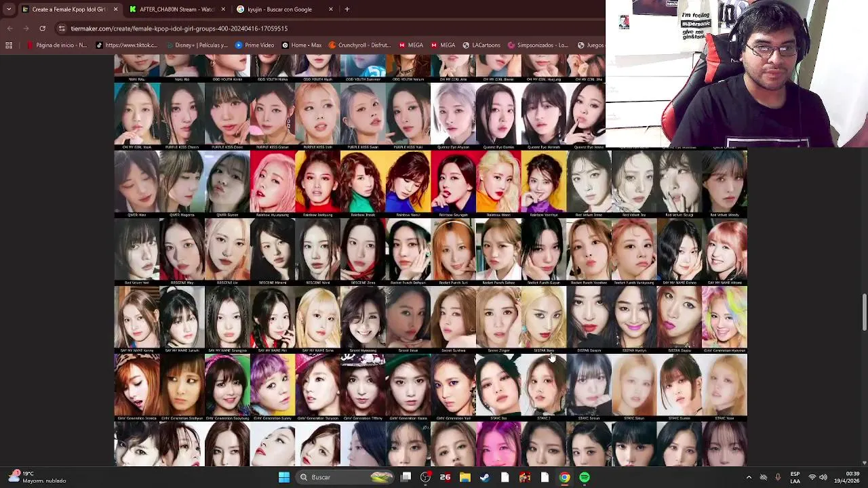Screen dimensions: 868x488
Task: Select the Rainbow Jaekyung thumbnail
Action: point(317,184)
